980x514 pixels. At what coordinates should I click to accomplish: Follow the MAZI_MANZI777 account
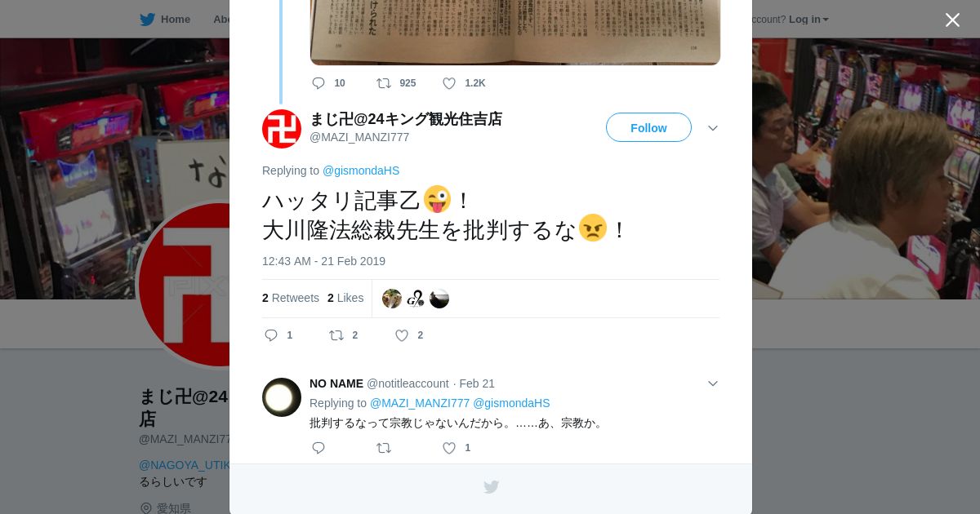(x=648, y=127)
